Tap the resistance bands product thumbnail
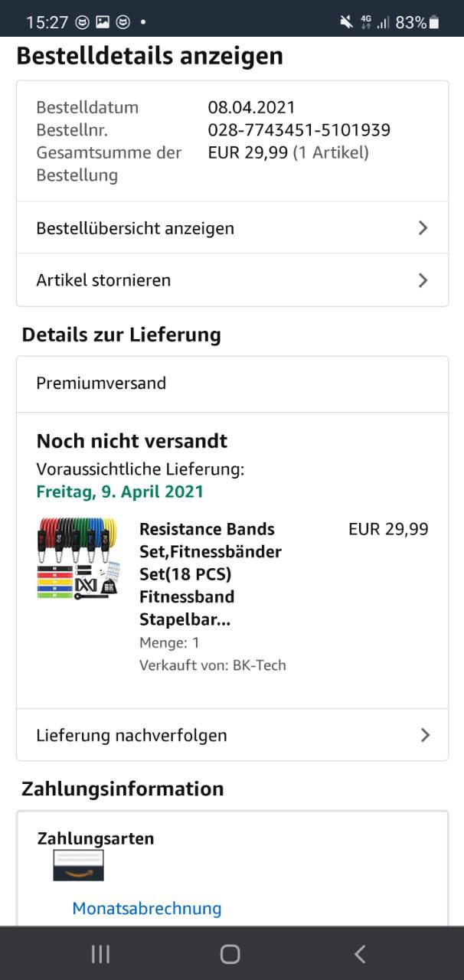Screen dimensions: 464x980 (x=77, y=559)
